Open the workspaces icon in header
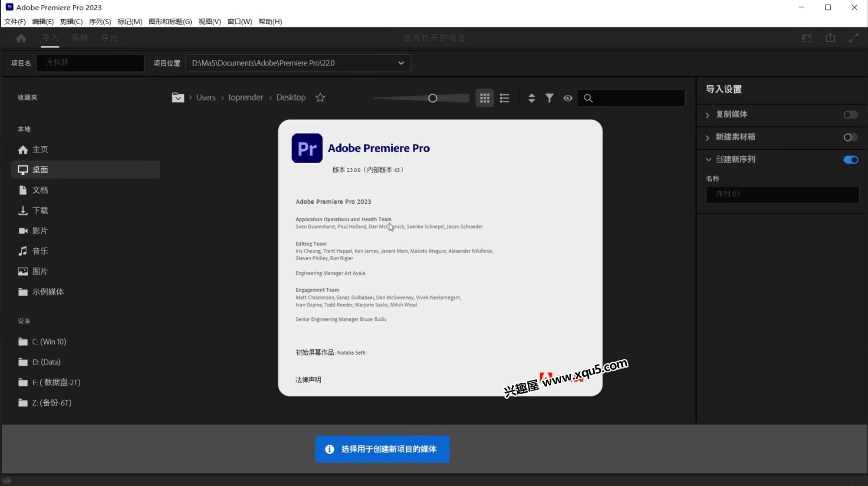The width and height of the screenshot is (868, 486). click(807, 38)
